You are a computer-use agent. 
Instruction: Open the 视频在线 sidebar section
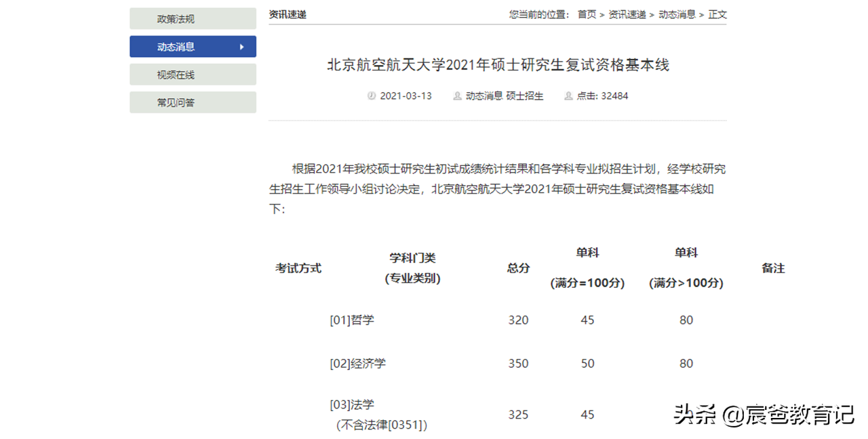(x=193, y=74)
